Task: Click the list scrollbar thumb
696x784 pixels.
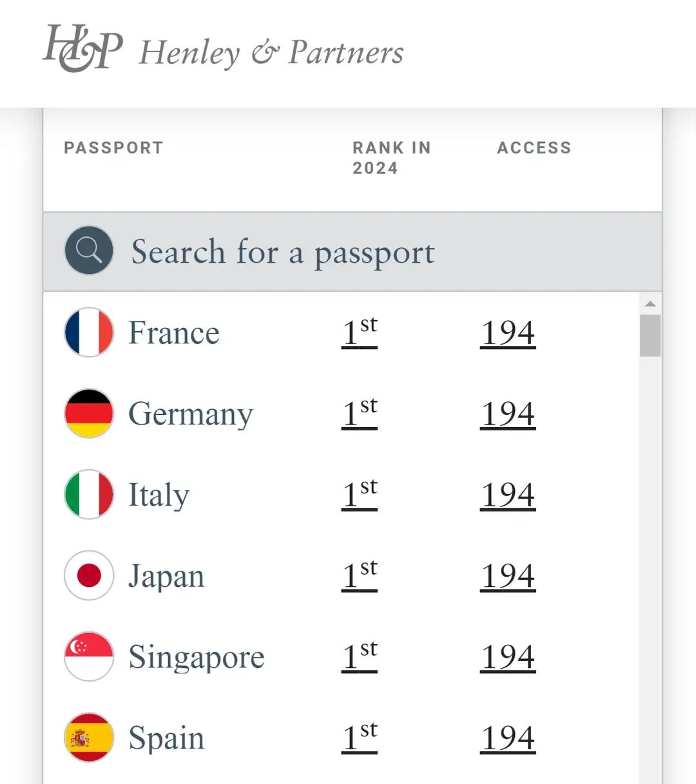Action: tap(650, 336)
